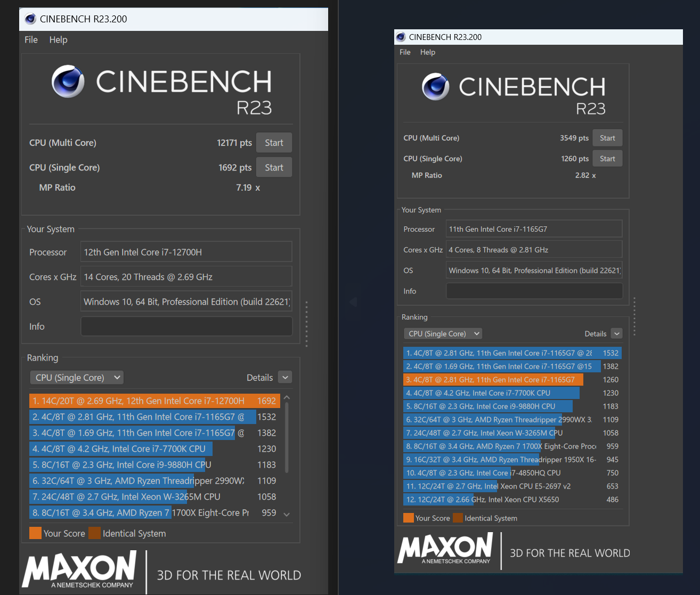Viewport: 700px width, 595px height.
Task: Select left window Xeon W-3265M row
Action: [155, 497]
